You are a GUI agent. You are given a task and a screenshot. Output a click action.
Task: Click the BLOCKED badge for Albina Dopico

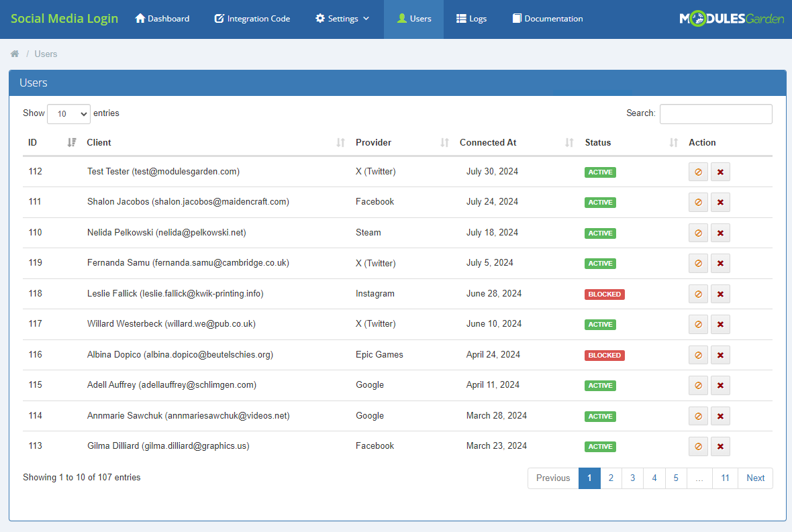604,356
